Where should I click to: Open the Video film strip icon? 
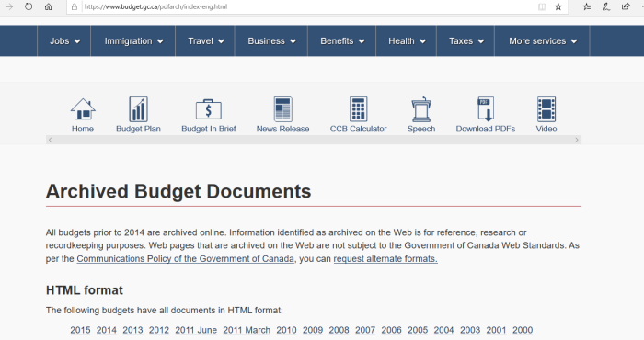(x=546, y=109)
